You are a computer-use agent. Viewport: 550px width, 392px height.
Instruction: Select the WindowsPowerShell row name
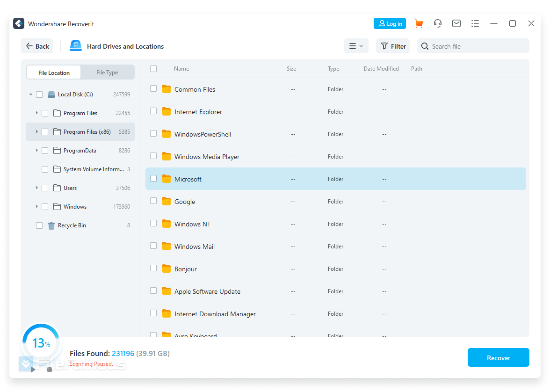pos(203,134)
